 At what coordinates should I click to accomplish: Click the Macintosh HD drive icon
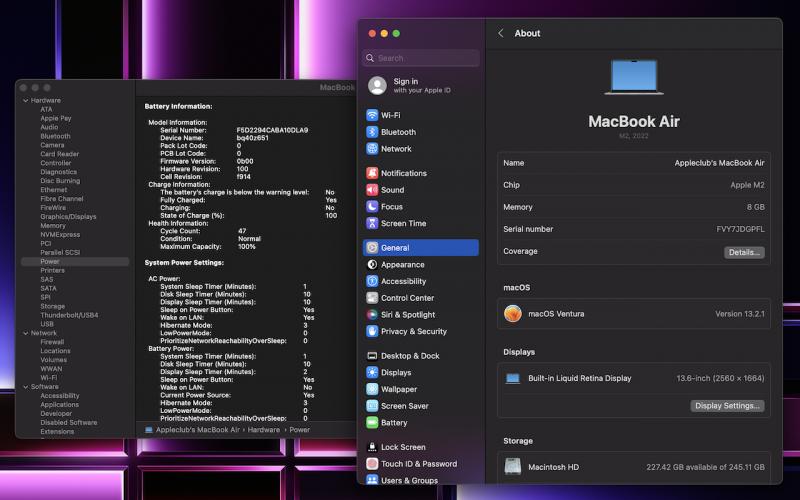point(513,467)
